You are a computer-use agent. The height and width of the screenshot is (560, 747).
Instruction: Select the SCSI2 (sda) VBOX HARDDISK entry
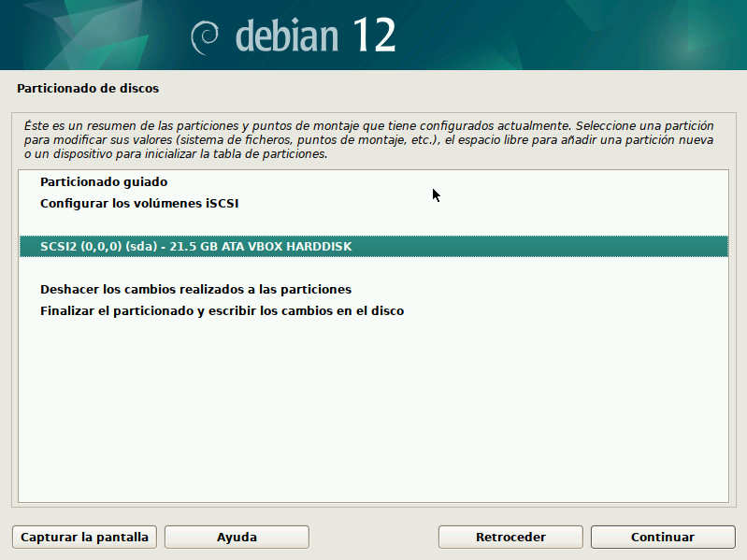195,246
